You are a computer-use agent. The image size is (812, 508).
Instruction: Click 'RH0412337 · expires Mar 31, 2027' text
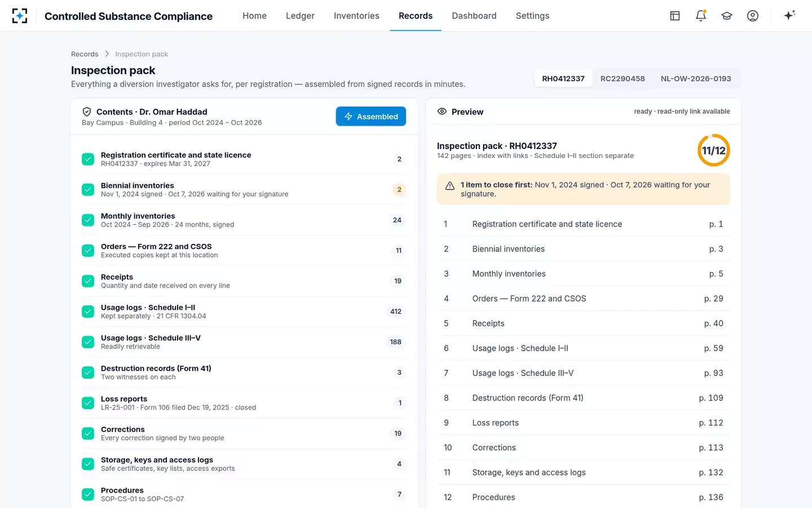(156, 164)
